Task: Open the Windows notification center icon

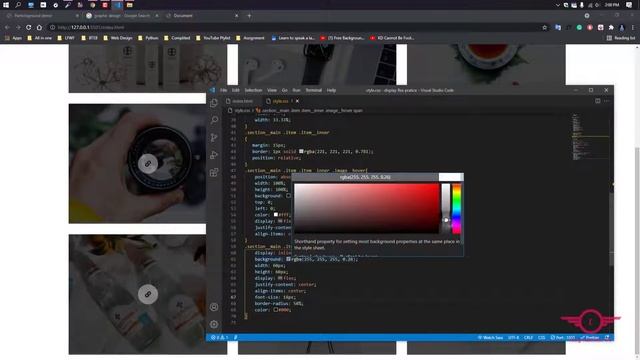Action: click(629, 5)
